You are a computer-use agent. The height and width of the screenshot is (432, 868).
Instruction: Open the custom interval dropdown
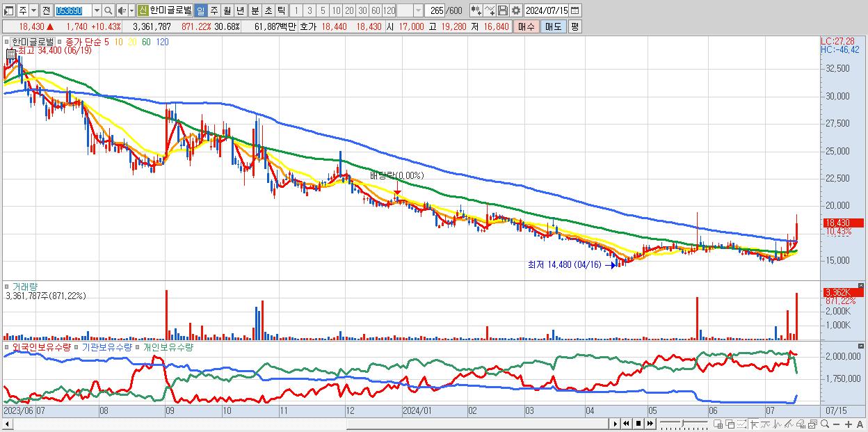418,10
